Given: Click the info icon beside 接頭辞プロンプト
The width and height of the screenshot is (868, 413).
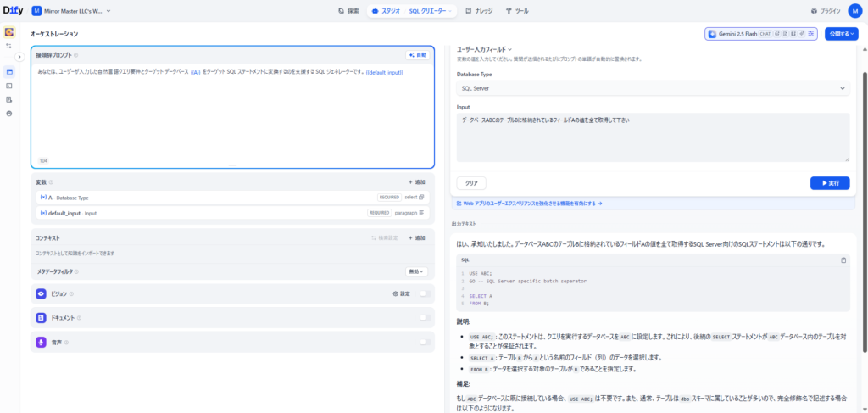Looking at the screenshot, I should click(x=75, y=55).
